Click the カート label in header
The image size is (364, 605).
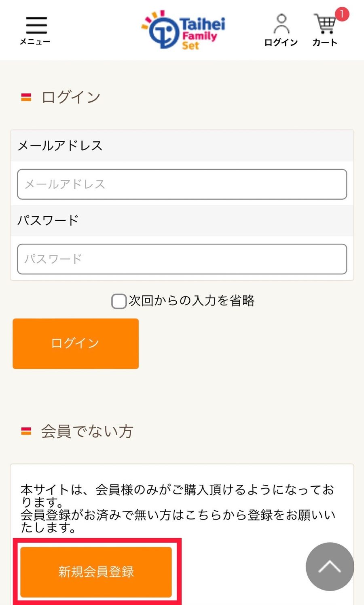coord(325,43)
